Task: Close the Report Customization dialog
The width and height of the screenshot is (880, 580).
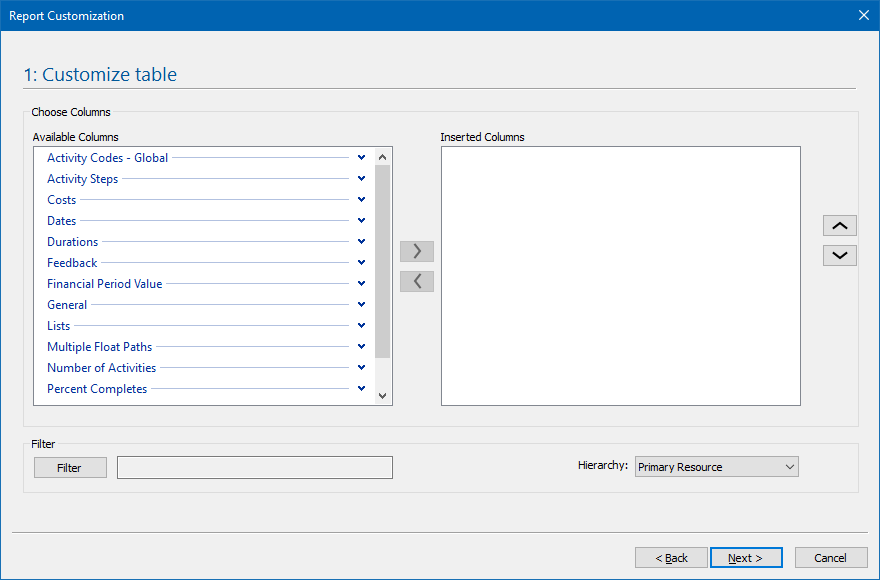Action: 864,15
